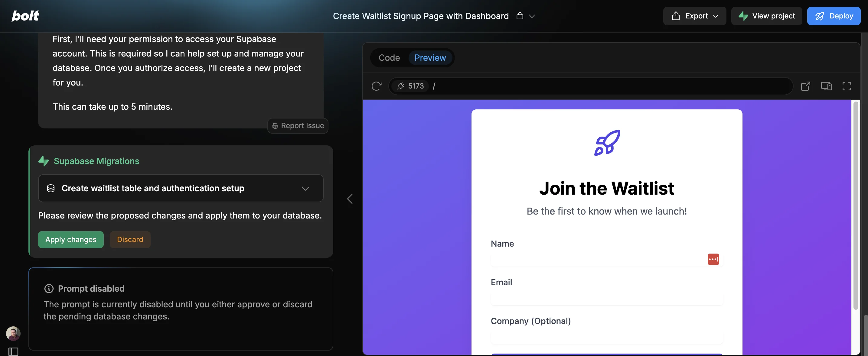868x356 pixels.
Task: Click the port 5173 plug selector
Action: 410,86
